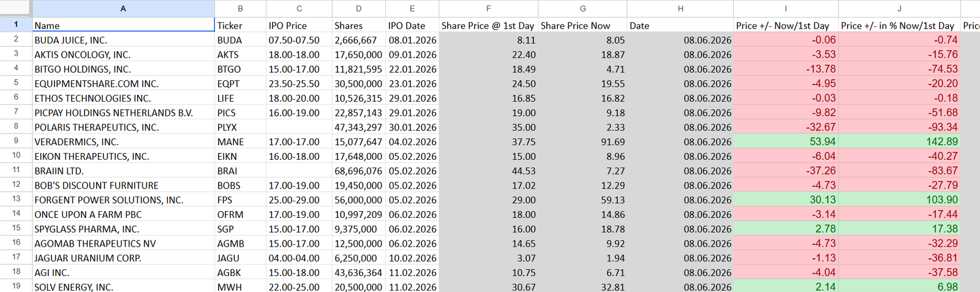Click the red change value '-37.26'
Image resolution: width=980 pixels, height=292 pixels.
pos(786,171)
